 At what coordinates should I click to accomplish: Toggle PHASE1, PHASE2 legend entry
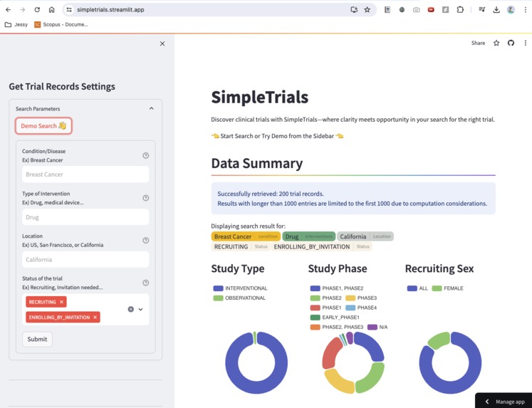pyautogui.click(x=337, y=288)
